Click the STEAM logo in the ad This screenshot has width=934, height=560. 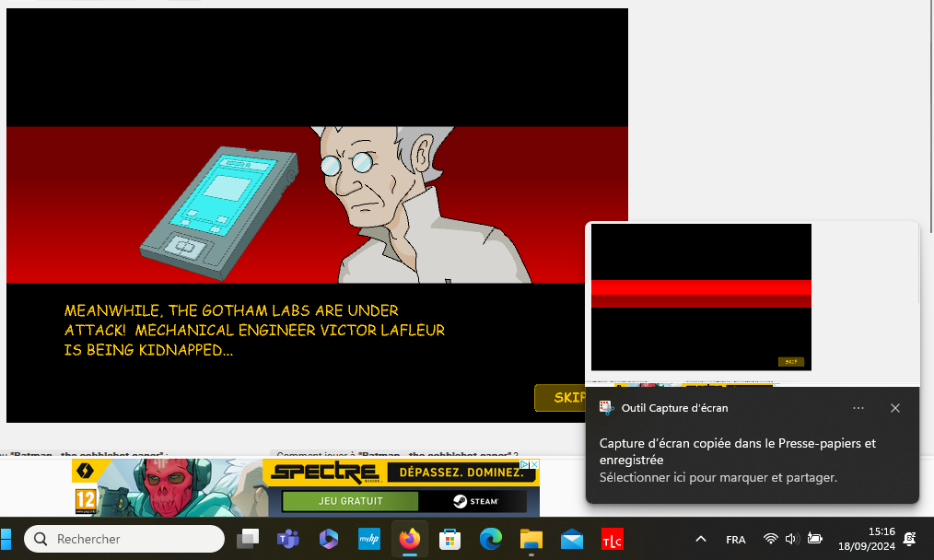point(475,501)
